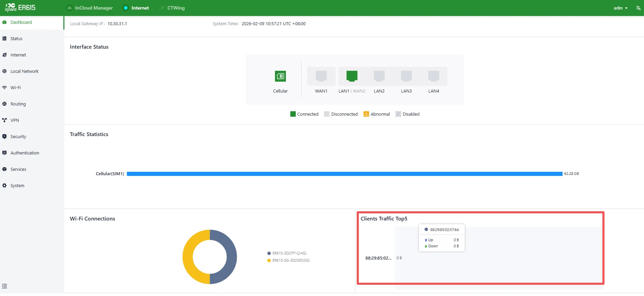This screenshot has width=644, height=296.
Task: Click the Cellular SIM interface icon
Action: click(280, 76)
